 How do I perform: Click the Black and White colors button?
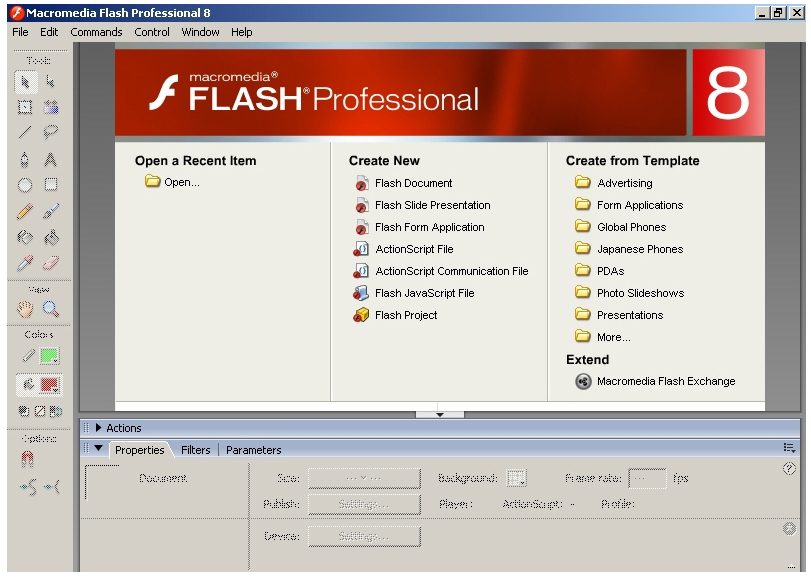point(24,411)
